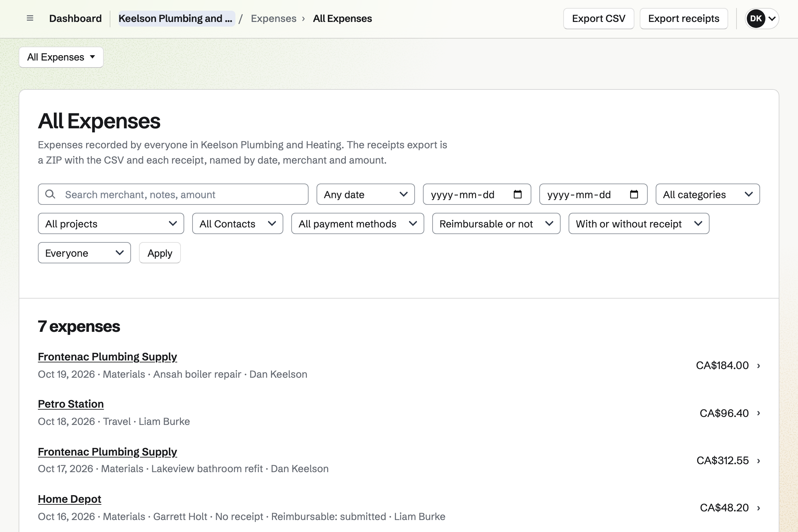
Task: Open the Any date dropdown
Action: [365, 195]
